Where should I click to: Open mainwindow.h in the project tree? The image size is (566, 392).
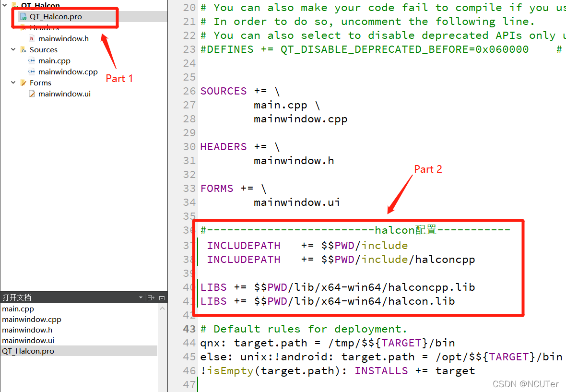[63, 38]
